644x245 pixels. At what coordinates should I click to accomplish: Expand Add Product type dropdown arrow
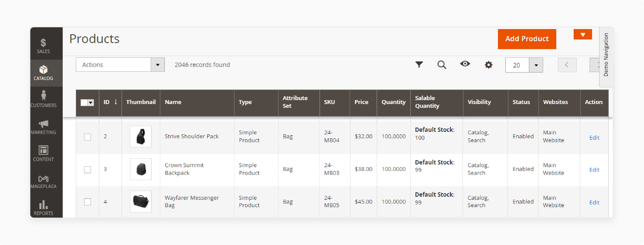point(583,34)
